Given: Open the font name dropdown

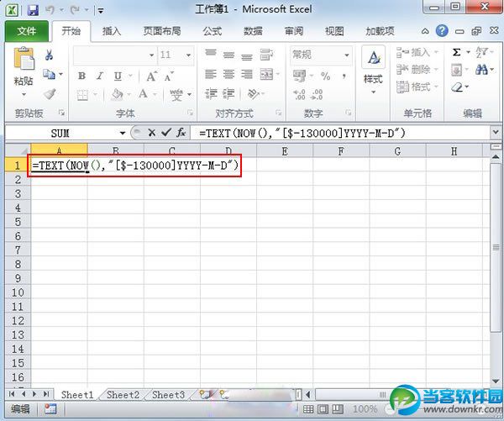Looking at the screenshot, I should (x=152, y=55).
